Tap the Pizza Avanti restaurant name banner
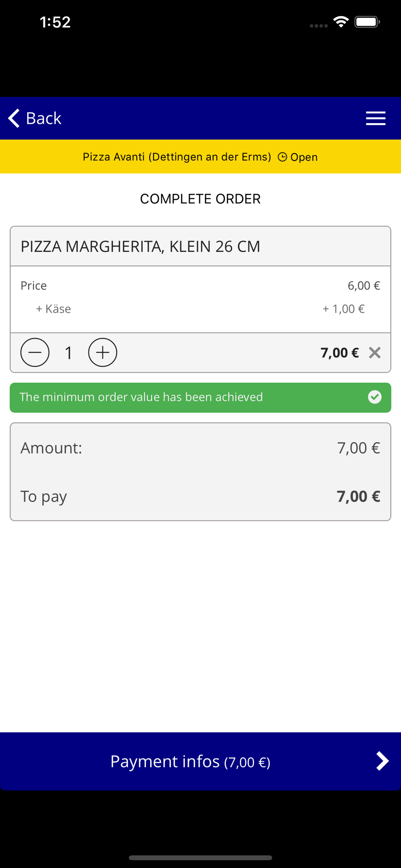 pos(177,157)
